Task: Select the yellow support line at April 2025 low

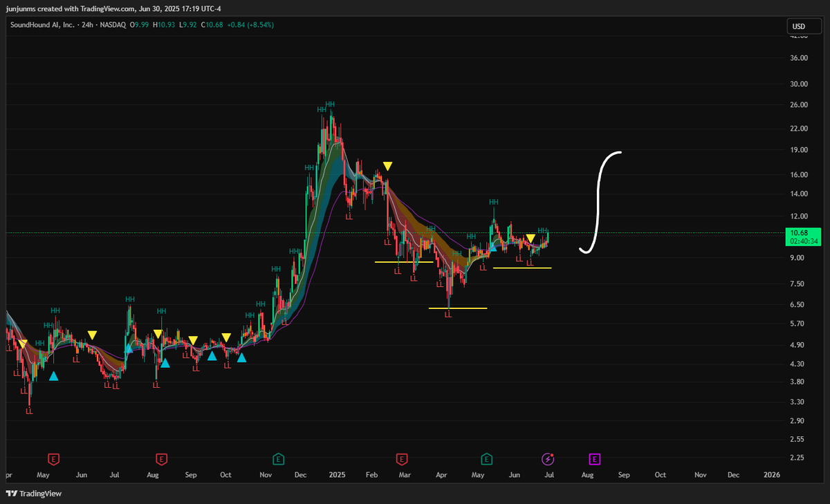Action: [x=458, y=308]
